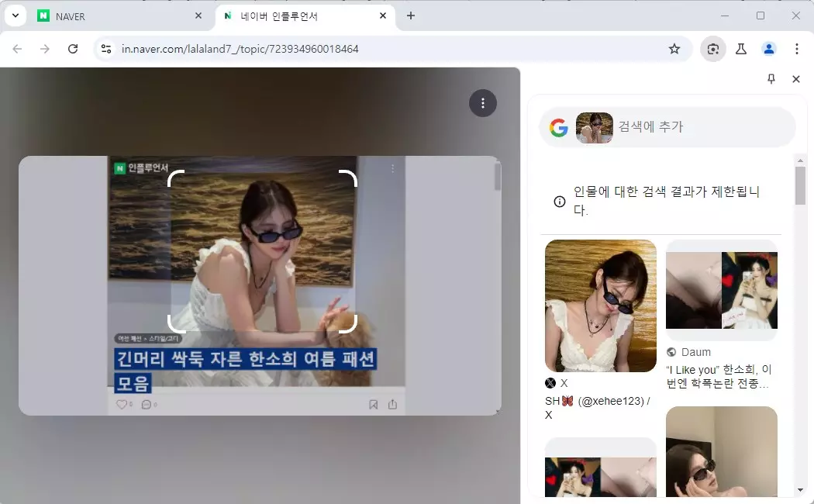Click the Chrome profile avatar icon
Screen dimensions: 814x504
click(768, 48)
